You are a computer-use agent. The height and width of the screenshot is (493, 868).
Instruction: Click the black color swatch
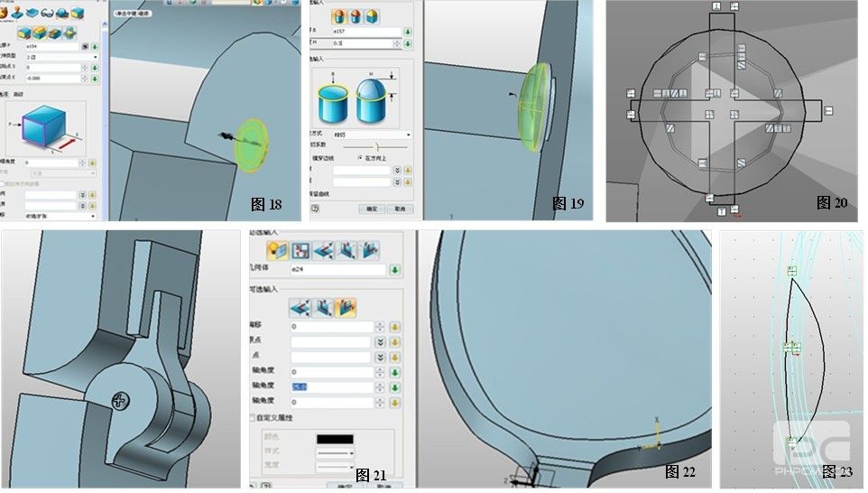(335, 438)
